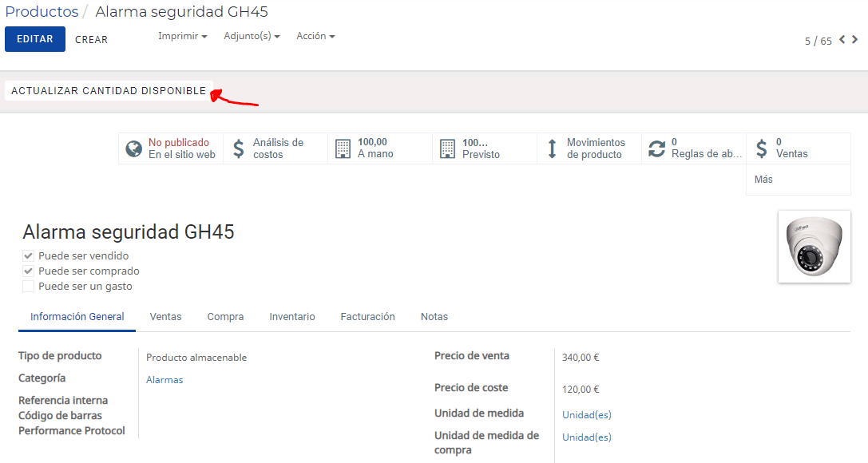Click Actualizar Cantidad Disponible button

tap(109, 91)
